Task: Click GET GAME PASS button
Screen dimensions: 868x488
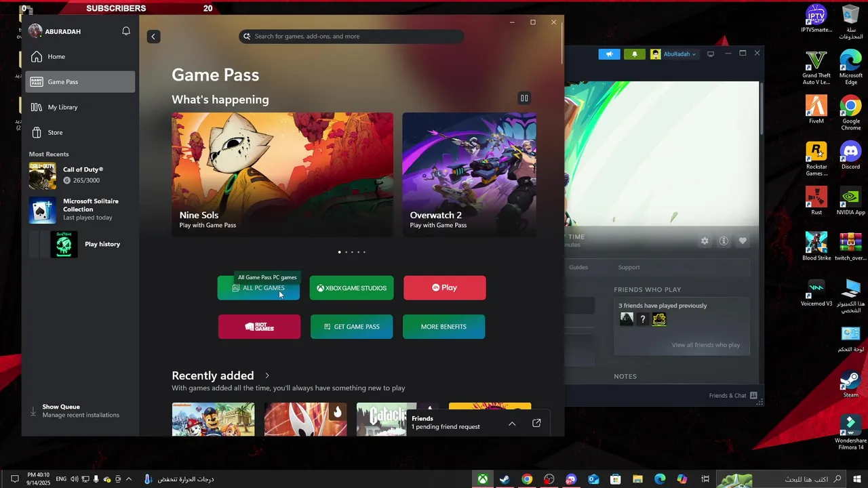Action: click(351, 327)
